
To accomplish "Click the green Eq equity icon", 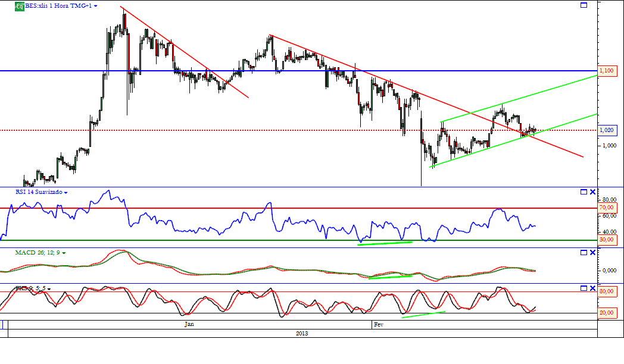I will [x=20, y=7].
